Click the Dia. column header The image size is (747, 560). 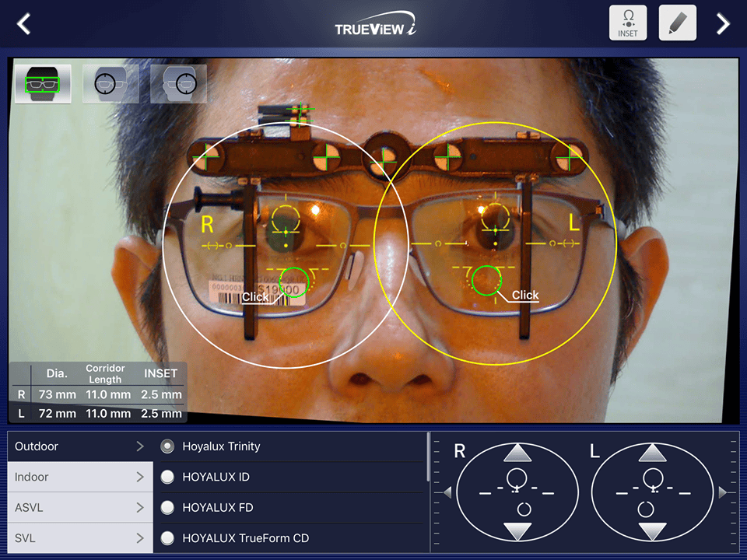tap(57, 374)
